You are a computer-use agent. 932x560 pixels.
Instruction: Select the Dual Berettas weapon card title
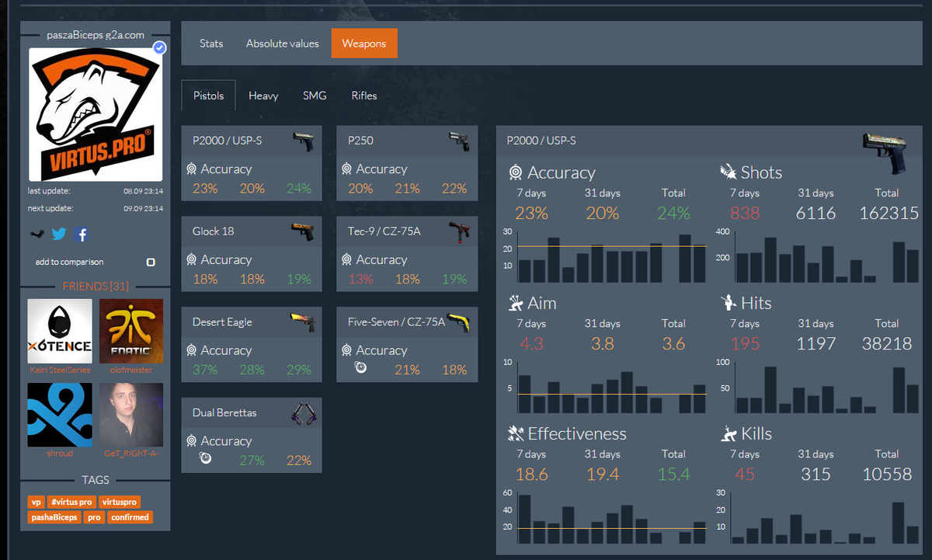[x=224, y=413]
